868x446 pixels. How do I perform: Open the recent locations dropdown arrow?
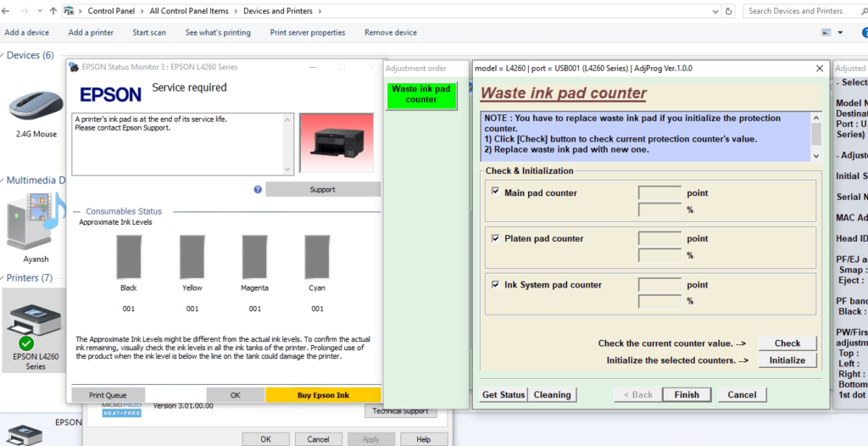pyautogui.click(x=40, y=11)
